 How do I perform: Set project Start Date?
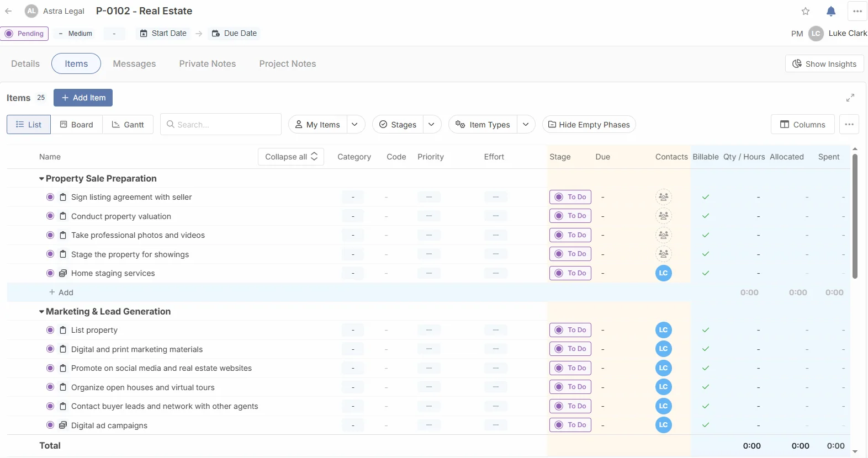point(163,33)
